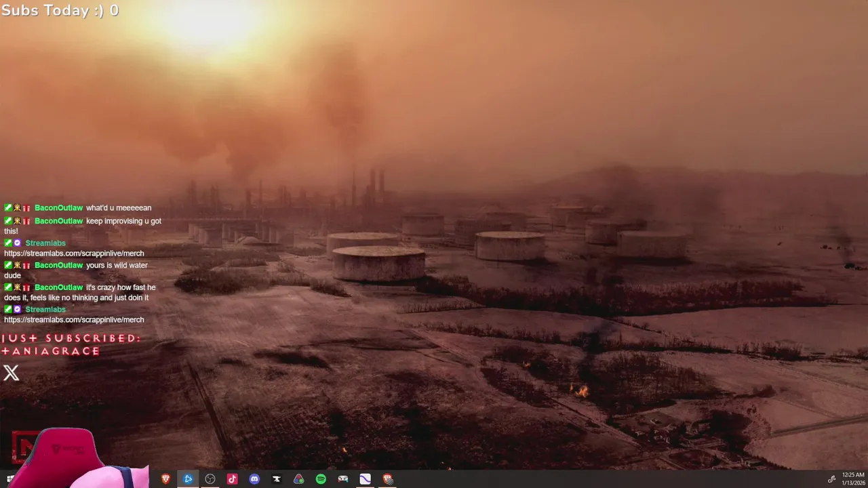Click BaconOutlaw on the "what'd u meeeeean" message
868x488 pixels.
(x=58, y=208)
